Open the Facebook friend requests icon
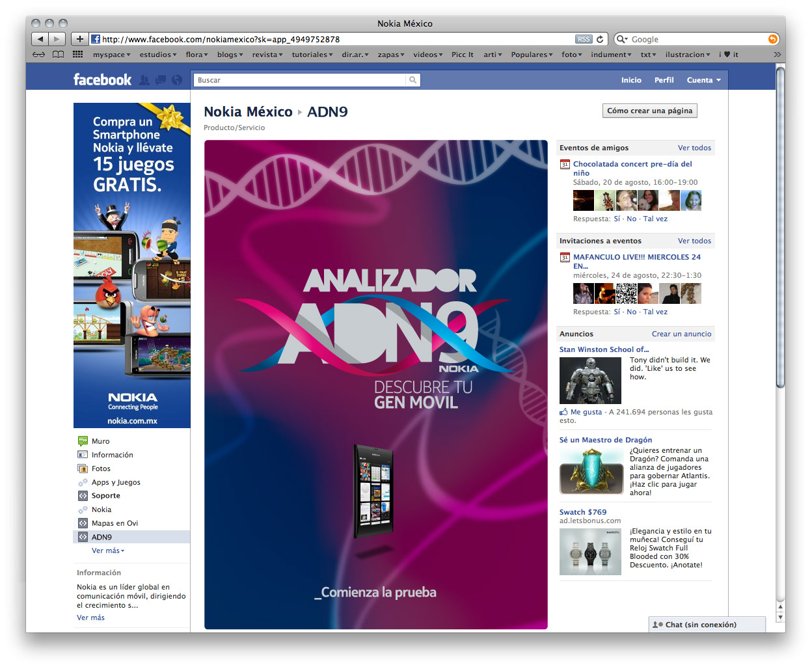This screenshot has height=665, width=812. 144,80
